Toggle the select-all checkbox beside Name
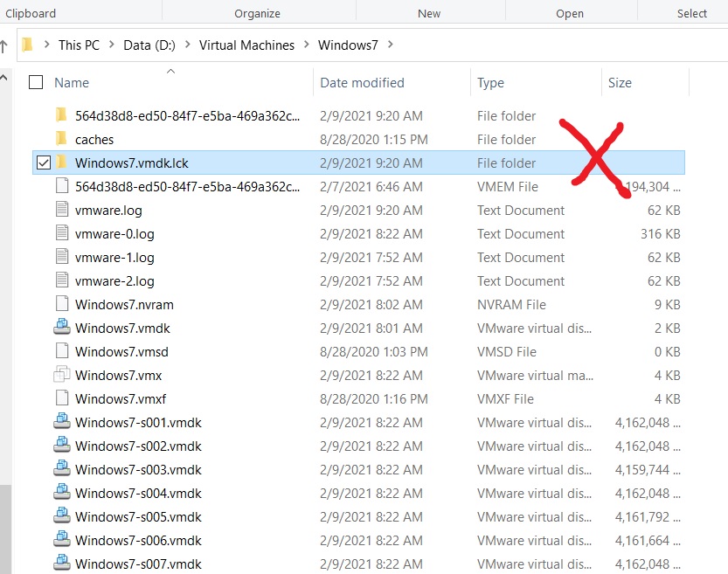 [35, 81]
